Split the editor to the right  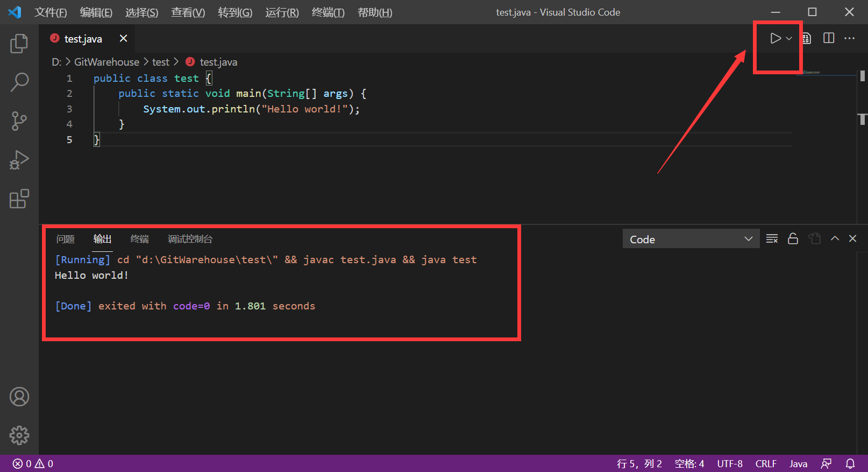[x=829, y=38]
